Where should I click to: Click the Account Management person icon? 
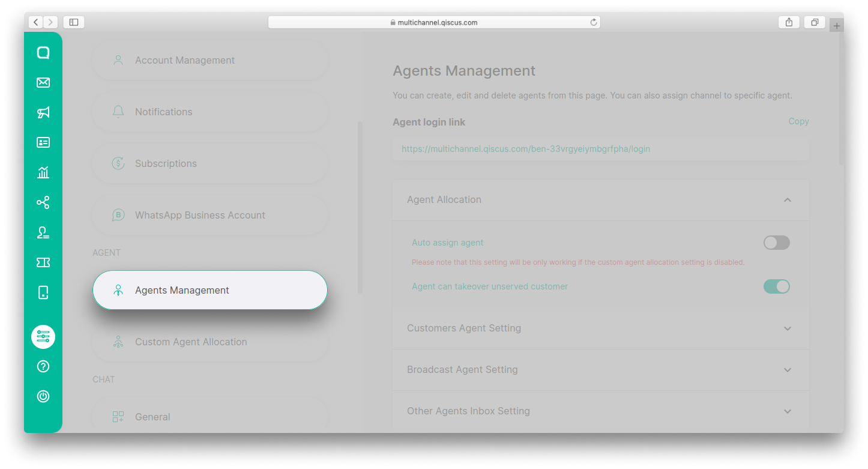pyautogui.click(x=118, y=60)
